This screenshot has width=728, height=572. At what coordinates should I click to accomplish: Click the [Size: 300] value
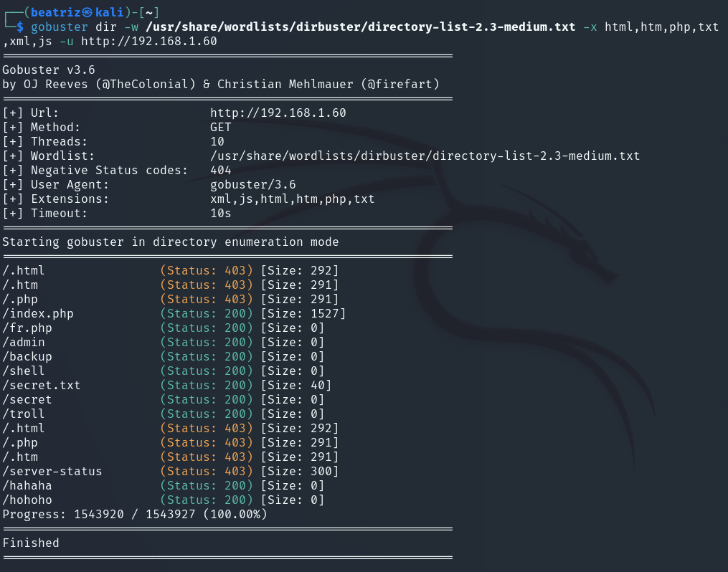click(x=300, y=472)
